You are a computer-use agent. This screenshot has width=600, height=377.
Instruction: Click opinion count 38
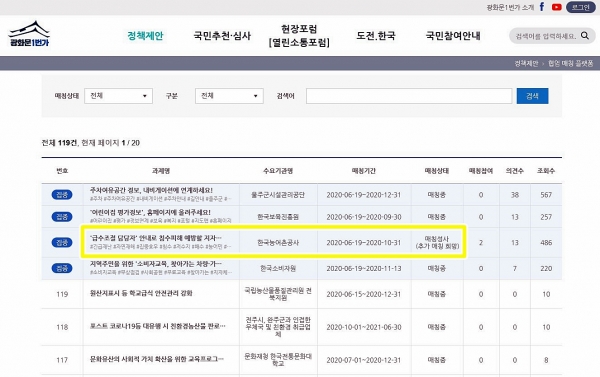click(515, 195)
